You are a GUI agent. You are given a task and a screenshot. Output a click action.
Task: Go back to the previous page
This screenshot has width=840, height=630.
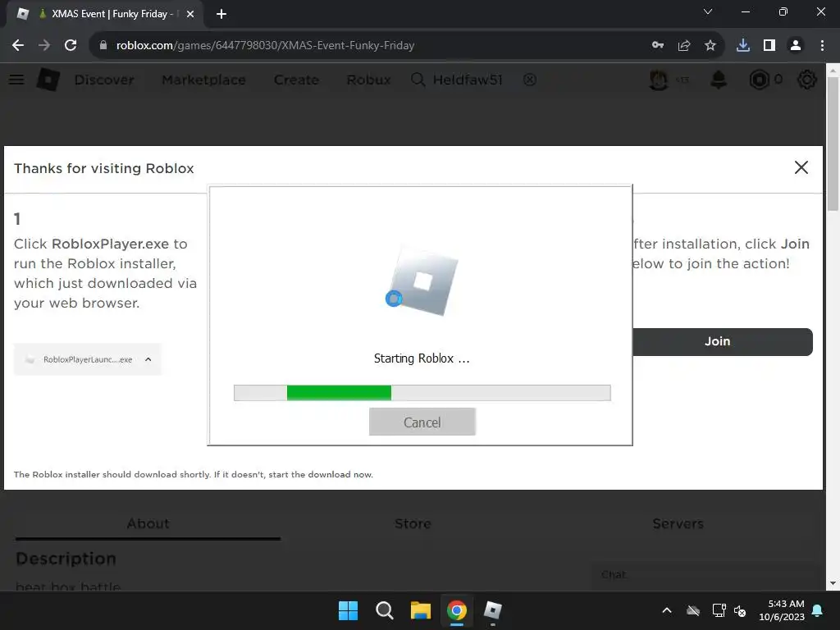pos(18,46)
